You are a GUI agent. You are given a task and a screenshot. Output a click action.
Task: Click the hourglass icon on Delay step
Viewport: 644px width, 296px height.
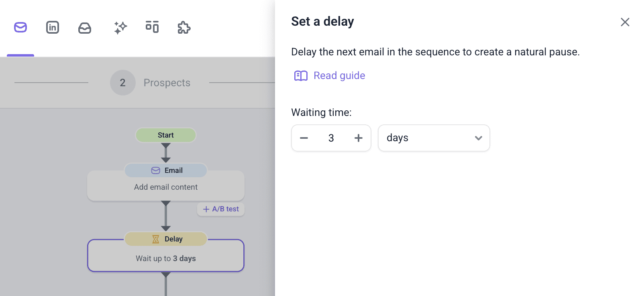pyautogui.click(x=156, y=239)
